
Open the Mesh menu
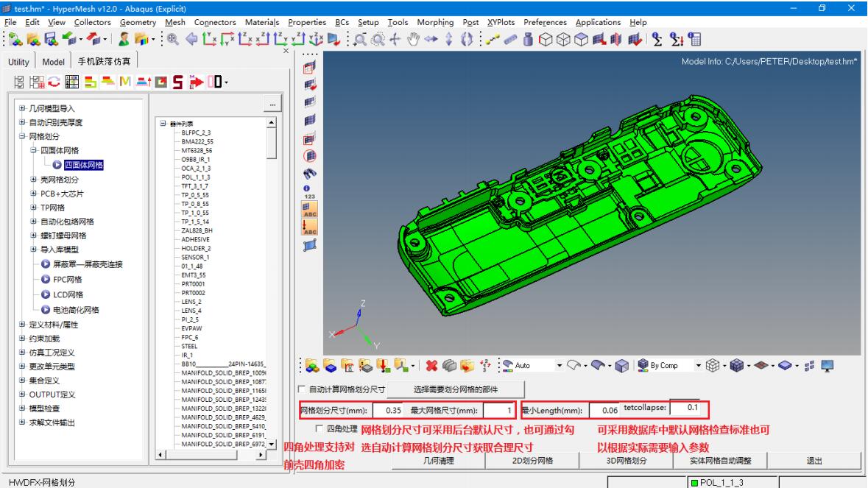(x=175, y=22)
